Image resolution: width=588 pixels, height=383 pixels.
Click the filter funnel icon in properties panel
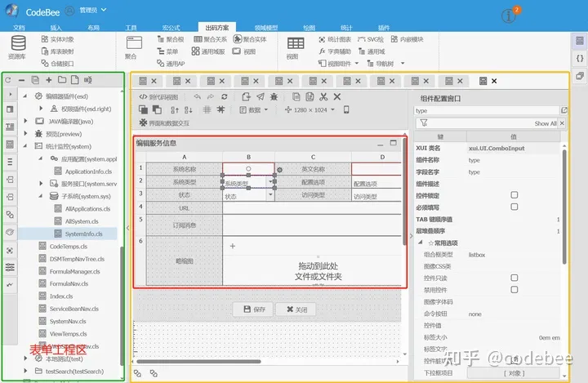[x=423, y=123]
